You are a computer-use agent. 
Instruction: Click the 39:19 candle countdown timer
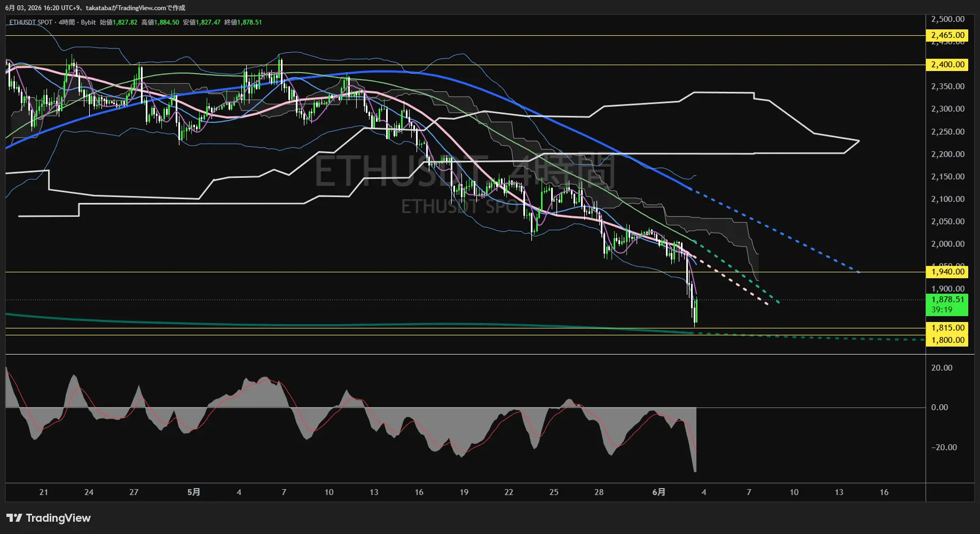942,310
